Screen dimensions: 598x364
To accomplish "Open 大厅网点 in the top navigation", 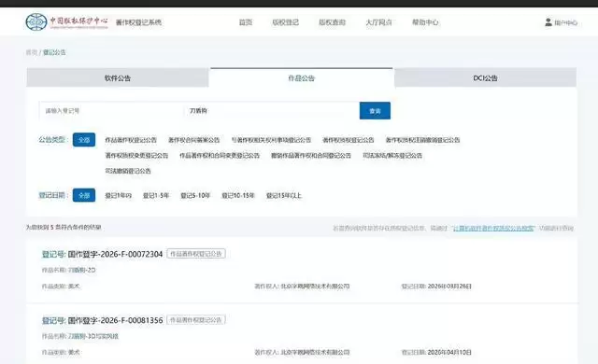I will coord(378,22).
